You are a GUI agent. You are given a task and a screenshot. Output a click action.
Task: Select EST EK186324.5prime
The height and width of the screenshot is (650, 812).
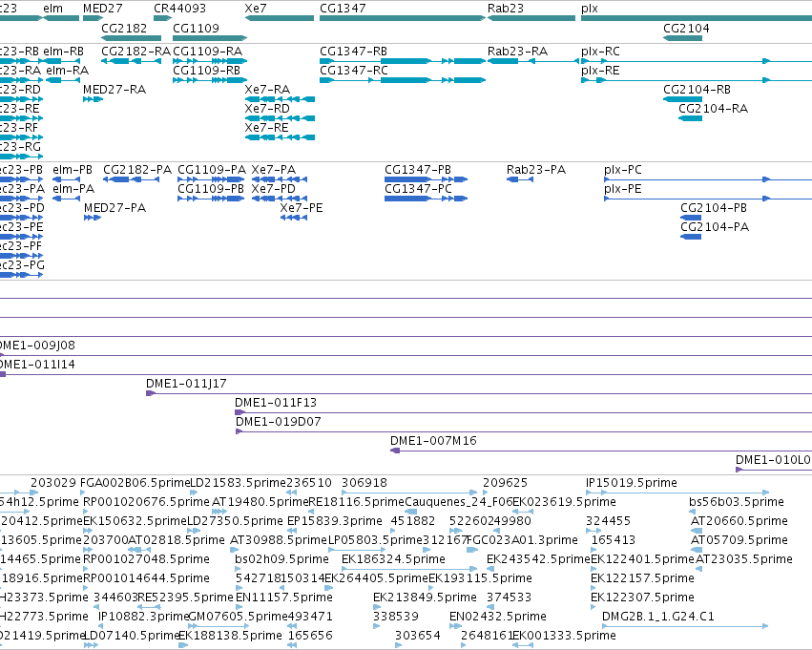coord(409,569)
